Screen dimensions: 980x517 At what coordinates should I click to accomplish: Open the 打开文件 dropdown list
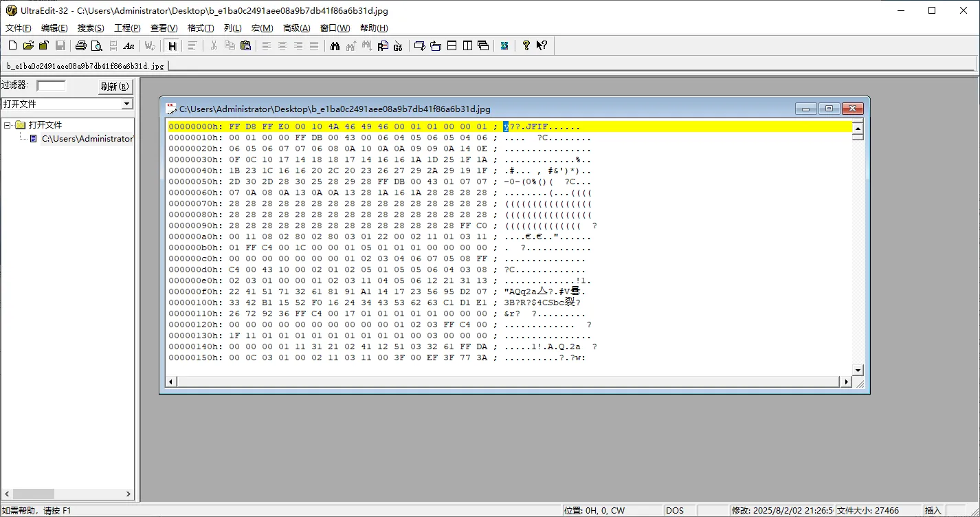point(126,104)
